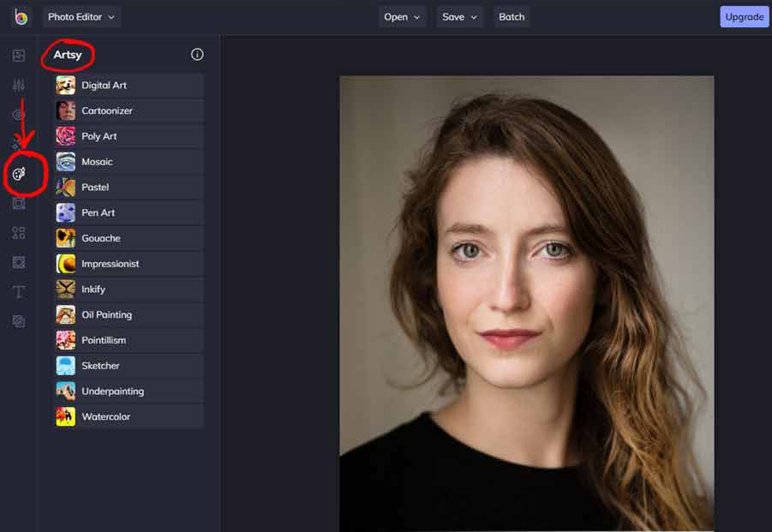
Task: Click the Batch button
Action: click(x=512, y=17)
